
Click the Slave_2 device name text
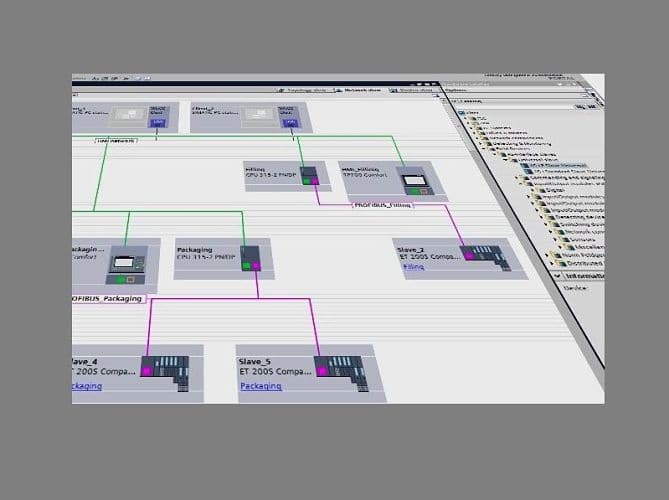point(410,250)
